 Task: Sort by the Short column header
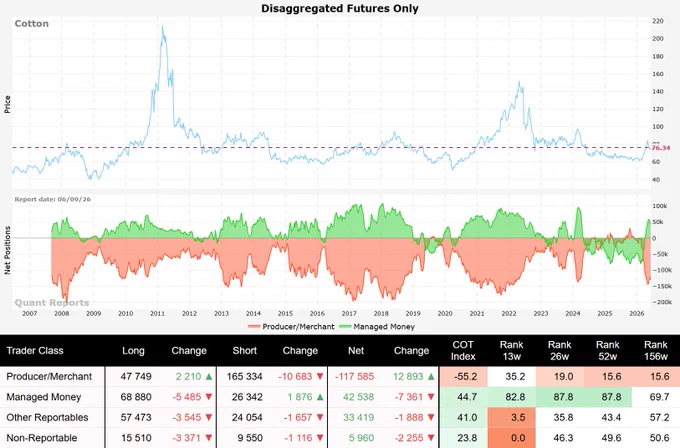245,350
